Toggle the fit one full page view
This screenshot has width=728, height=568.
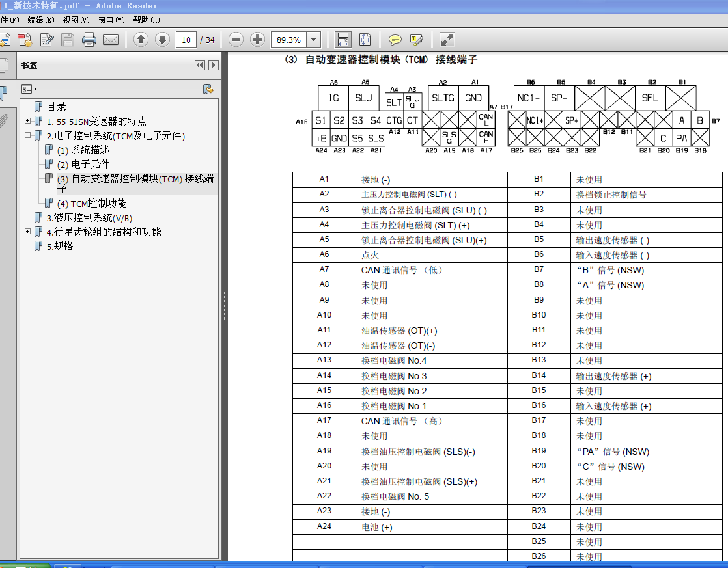pos(365,40)
